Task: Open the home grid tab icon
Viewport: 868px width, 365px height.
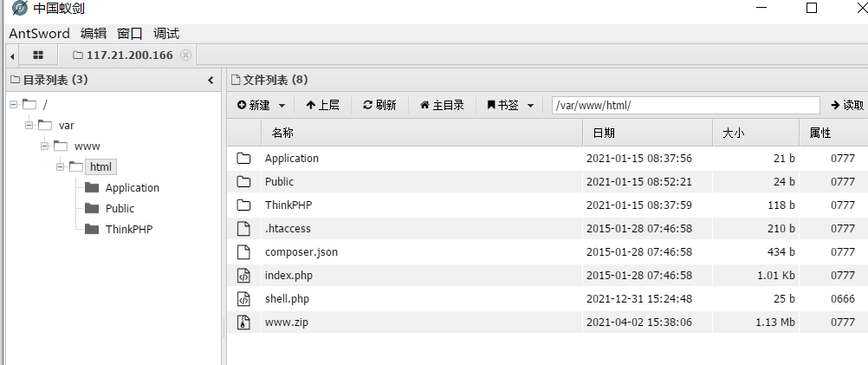Action: [x=38, y=55]
